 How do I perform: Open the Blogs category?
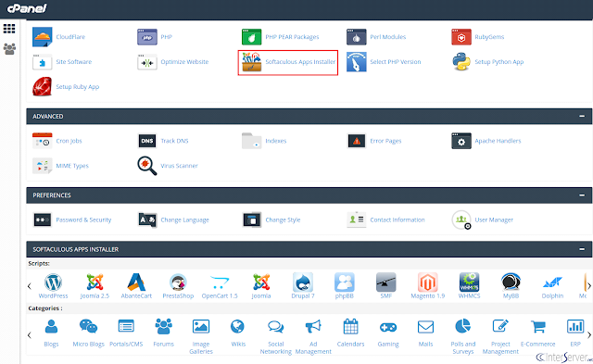[51, 327]
